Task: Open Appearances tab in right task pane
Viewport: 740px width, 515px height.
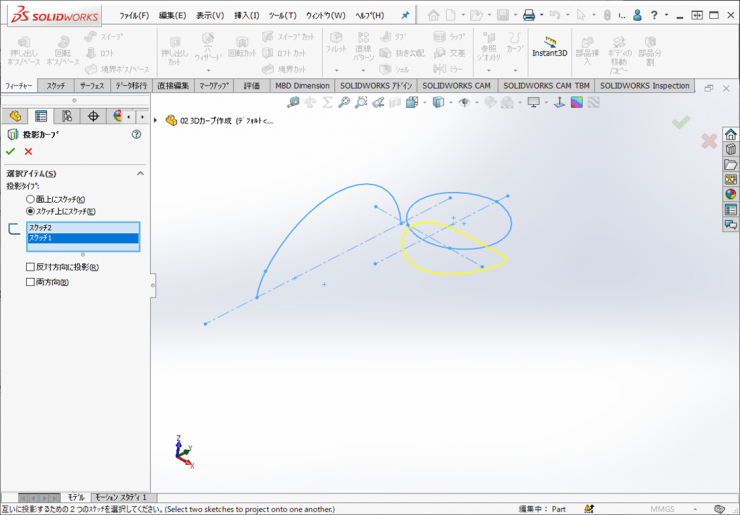Action: pyautogui.click(x=731, y=195)
